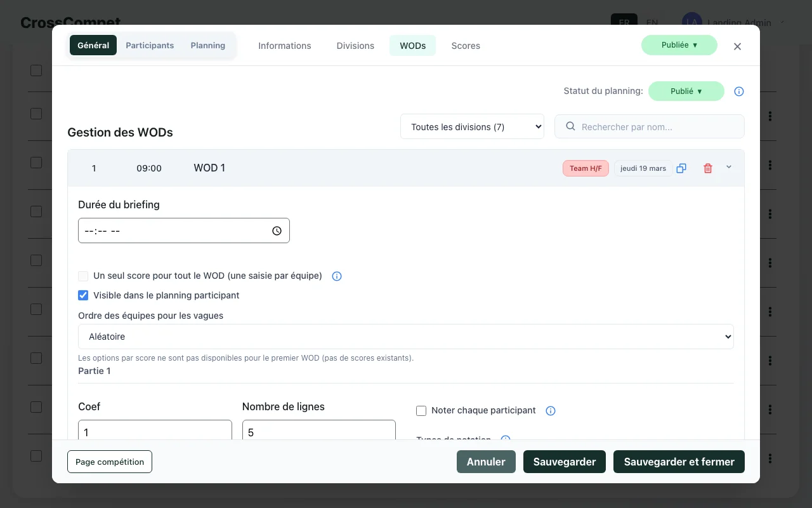Open the Aléatoire team order dropdown
Viewport: 812px width, 508px height.
[x=405, y=337]
